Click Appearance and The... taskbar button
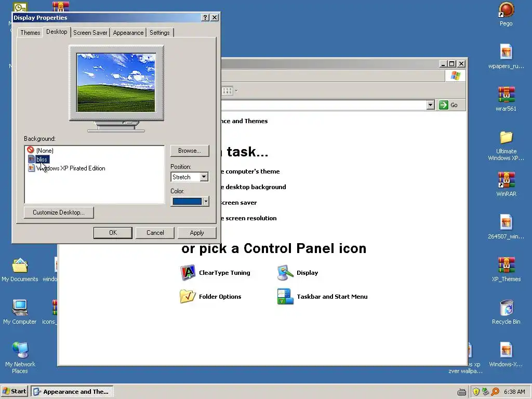532x399 pixels. point(72,392)
